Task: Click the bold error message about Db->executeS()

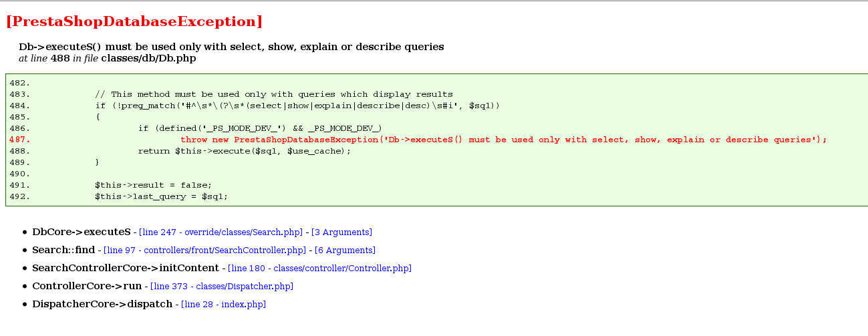Action: tap(231, 47)
